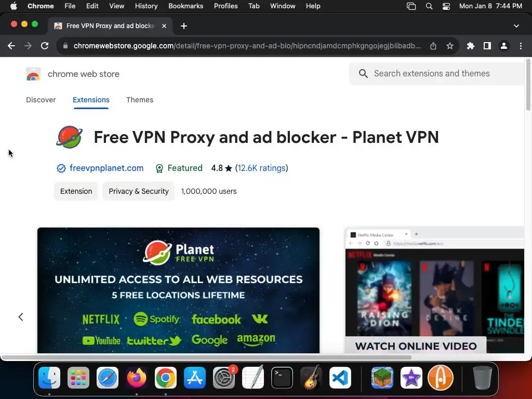The height and width of the screenshot is (399, 532).
Task: Open the Planet Free VPN promo image
Action: click(x=179, y=290)
